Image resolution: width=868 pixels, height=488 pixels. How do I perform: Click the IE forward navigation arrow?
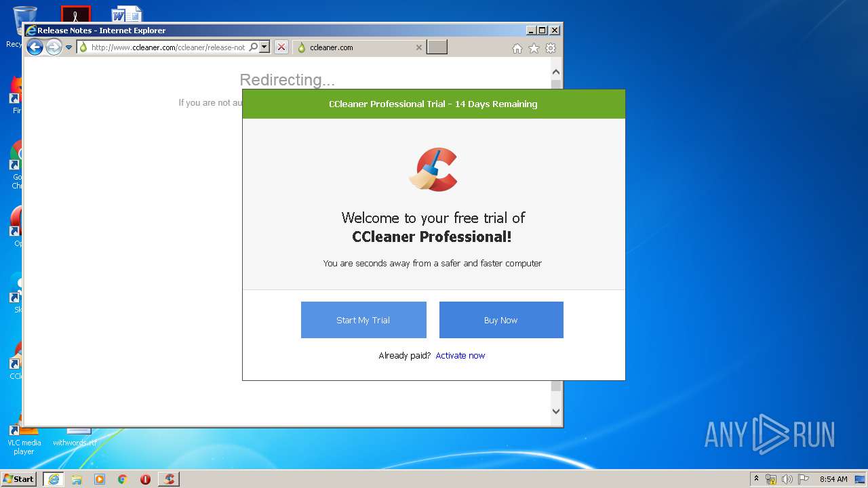pyautogui.click(x=54, y=47)
